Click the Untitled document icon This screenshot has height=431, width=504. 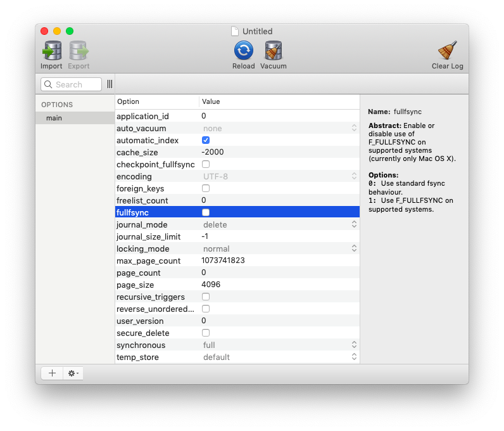pyautogui.click(x=235, y=31)
